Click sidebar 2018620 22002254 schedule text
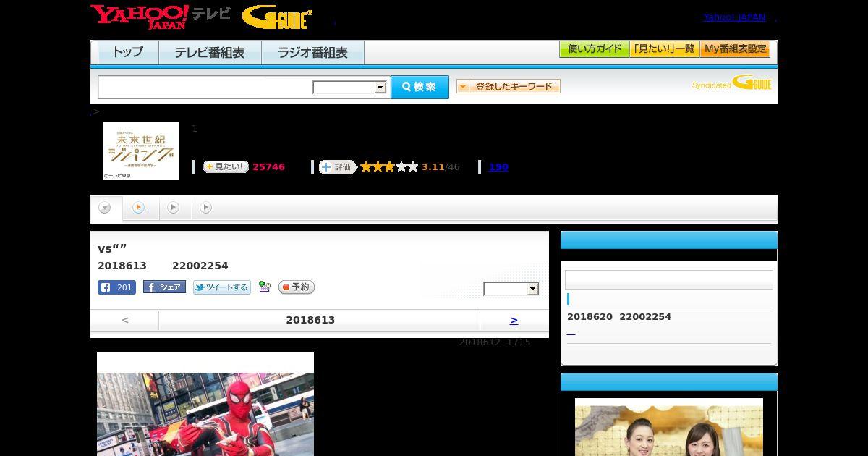The image size is (868, 456). pos(619,317)
